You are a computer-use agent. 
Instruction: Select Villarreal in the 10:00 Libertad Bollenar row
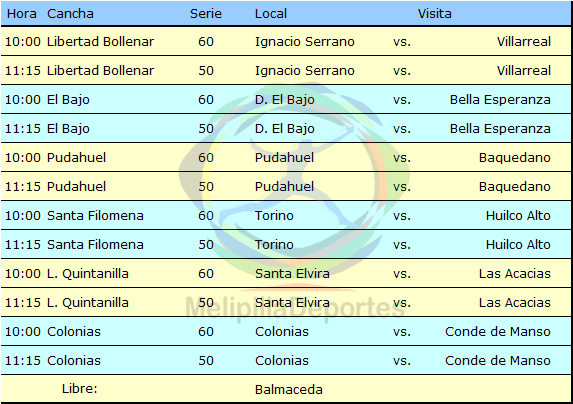(524, 42)
